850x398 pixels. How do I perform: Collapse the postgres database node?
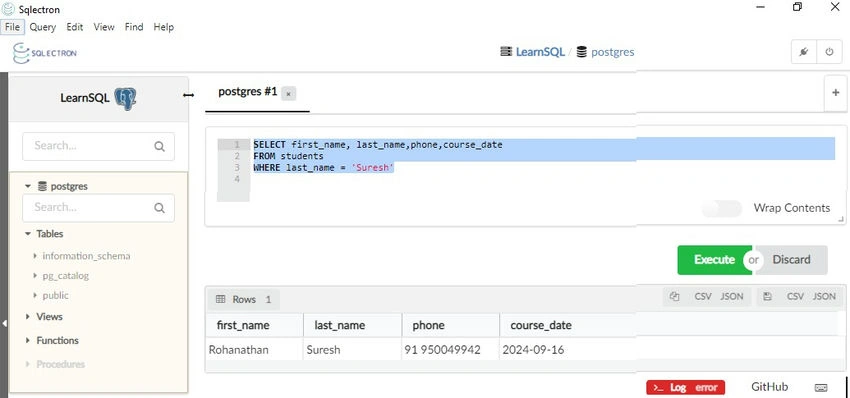pyautogui.click(x=28, y=186)
